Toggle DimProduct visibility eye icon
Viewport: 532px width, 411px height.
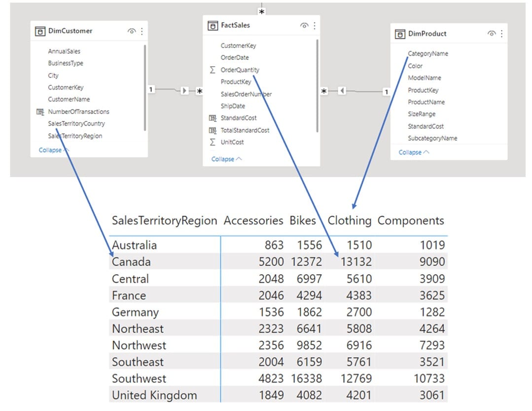click(491, 34)
